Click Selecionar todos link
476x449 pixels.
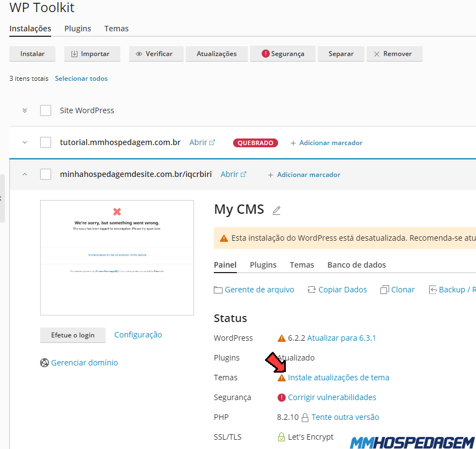[81, 79]
